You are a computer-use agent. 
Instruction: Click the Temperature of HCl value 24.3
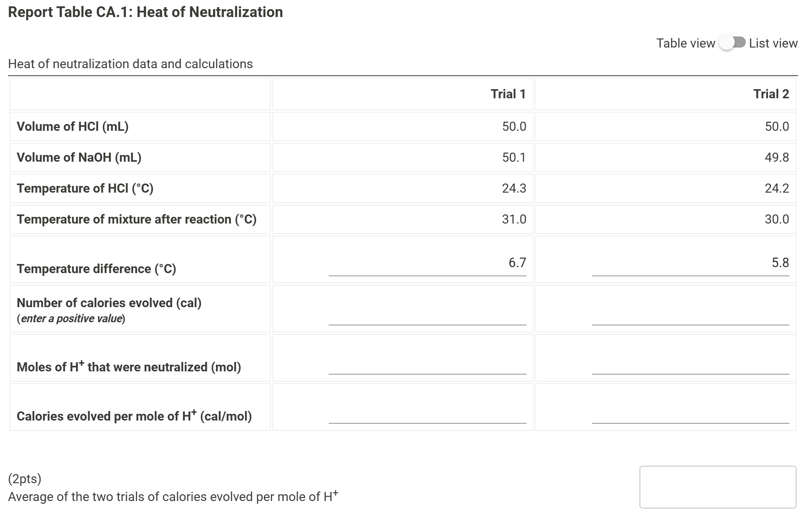pyautogui.click(x=515, y=188)
